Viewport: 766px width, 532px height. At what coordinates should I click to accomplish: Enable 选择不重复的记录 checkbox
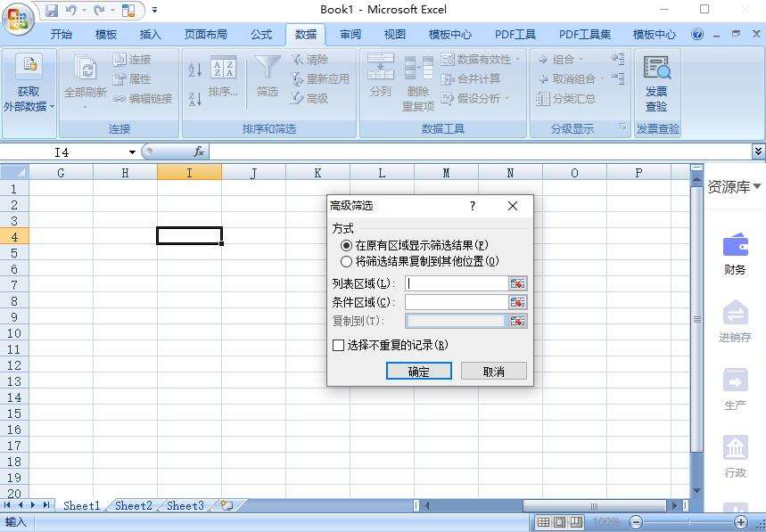[338, 346]
